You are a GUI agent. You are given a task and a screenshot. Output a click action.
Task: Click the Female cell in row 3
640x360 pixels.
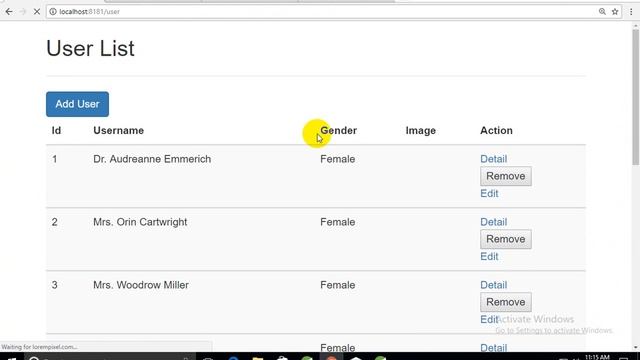[338, 285]
